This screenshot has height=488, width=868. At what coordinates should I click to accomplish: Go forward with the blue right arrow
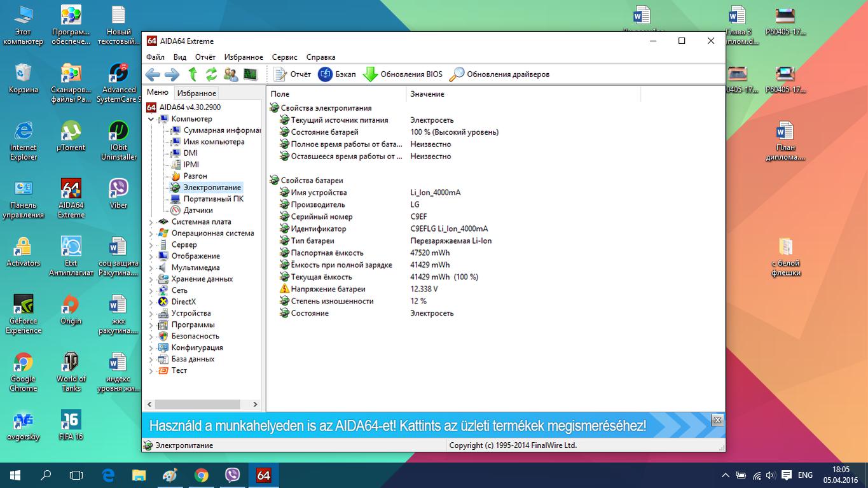(172, 74)
